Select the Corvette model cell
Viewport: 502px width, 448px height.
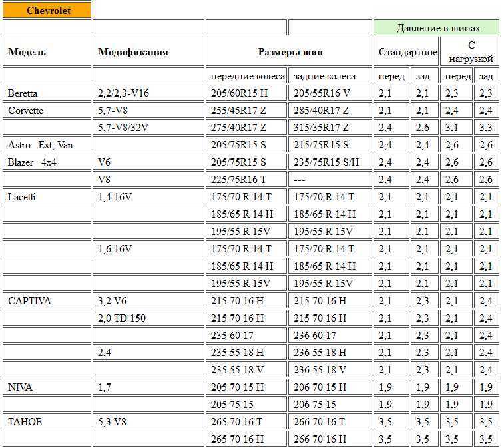47,111
